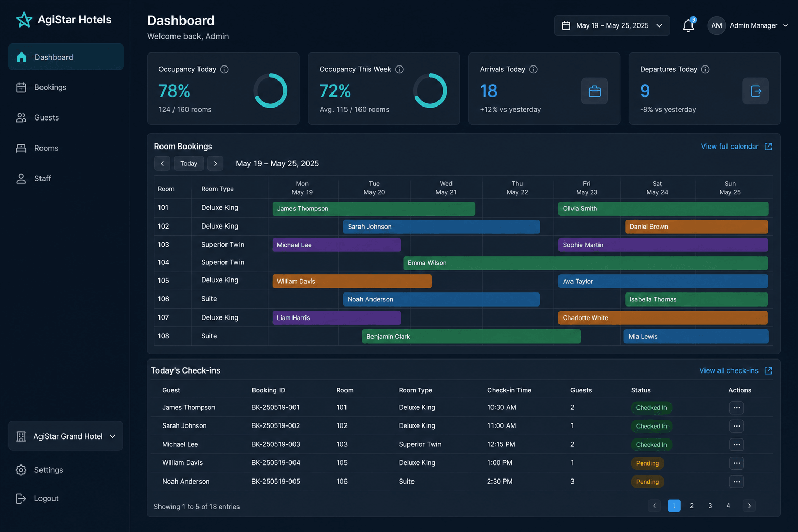Click booking ID BK-250519-001

click(275, 407)
